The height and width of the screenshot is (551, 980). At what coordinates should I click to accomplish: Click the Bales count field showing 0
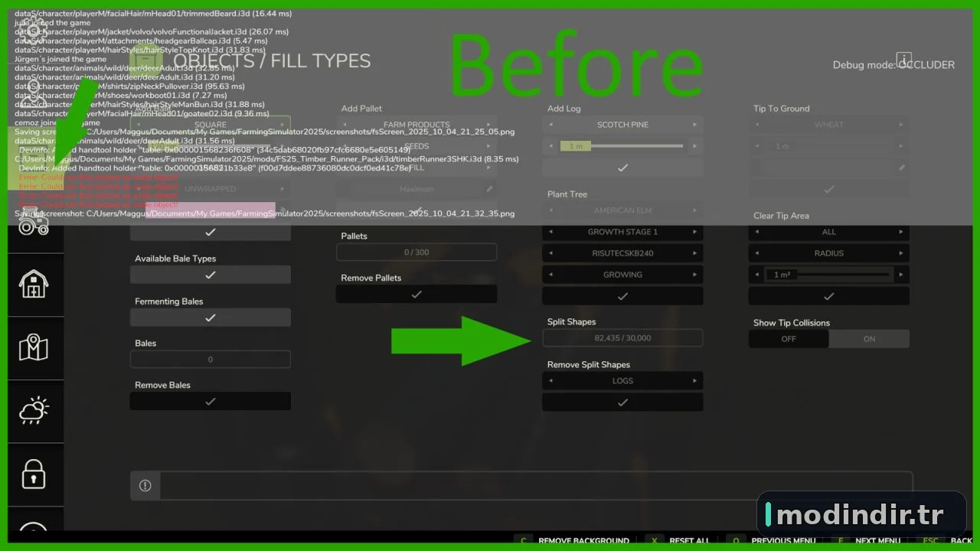211,359
